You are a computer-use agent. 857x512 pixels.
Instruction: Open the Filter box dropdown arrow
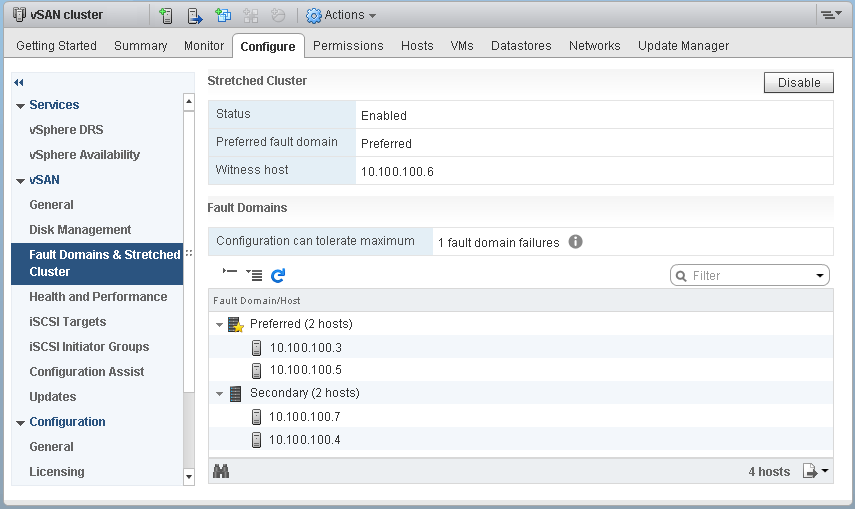820,276
